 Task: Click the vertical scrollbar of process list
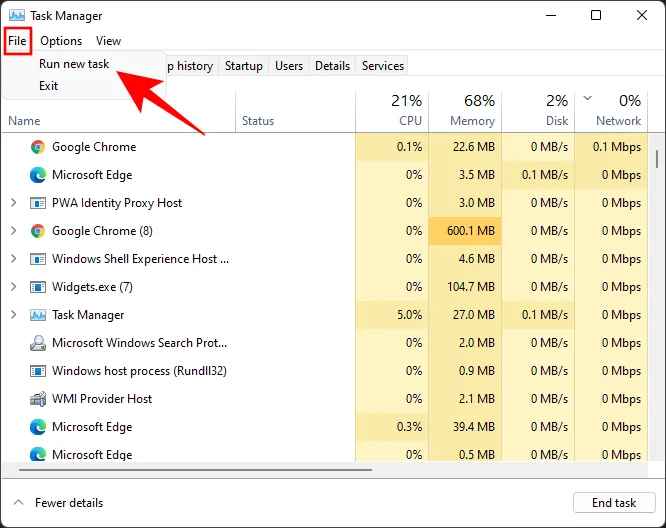pyautogui.click(x=656, y=160)
